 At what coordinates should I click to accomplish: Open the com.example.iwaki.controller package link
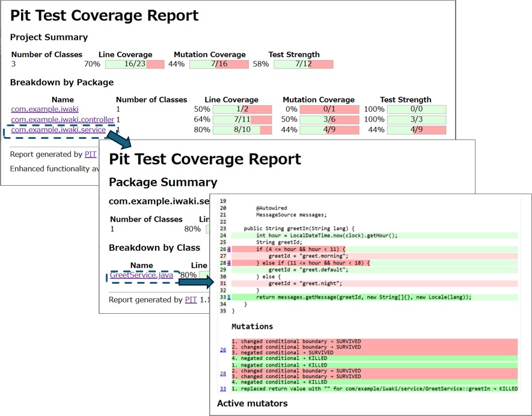62,120
